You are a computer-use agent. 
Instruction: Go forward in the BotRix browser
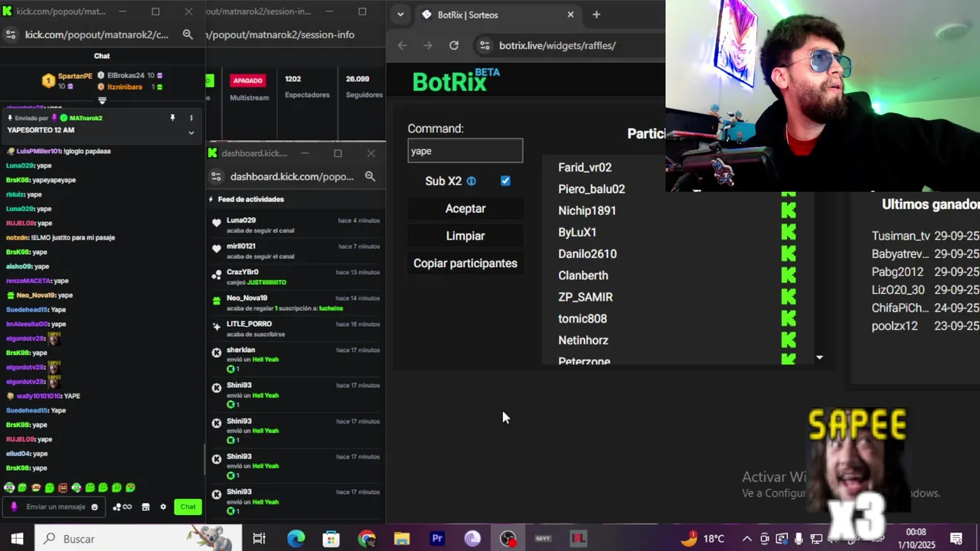click(x=428, y=45)
